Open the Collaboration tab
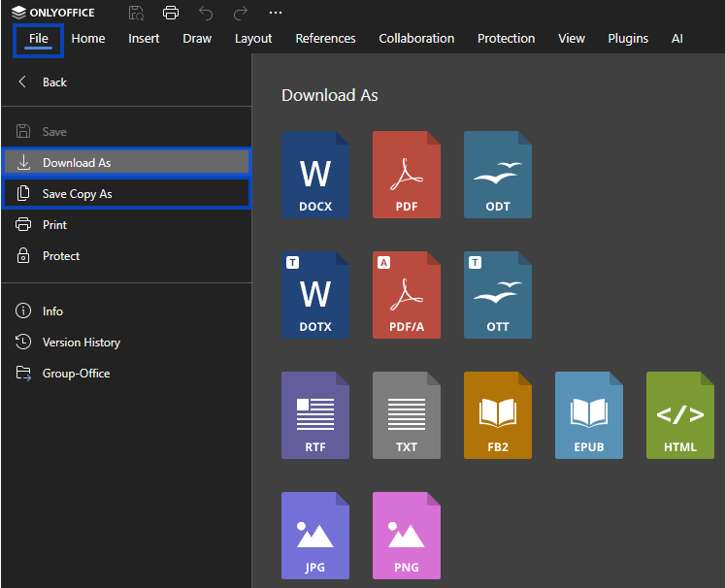Viewport: 725px width, 588px height. [416, 39]
